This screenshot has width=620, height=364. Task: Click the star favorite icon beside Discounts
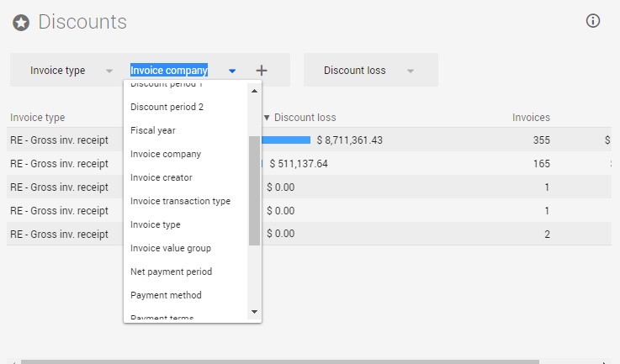(x=21, y=23)
